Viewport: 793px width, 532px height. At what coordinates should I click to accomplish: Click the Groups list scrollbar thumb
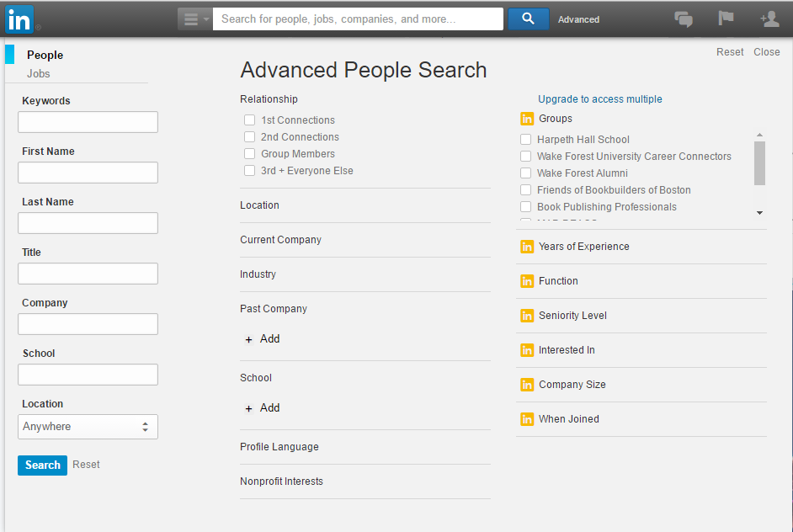tap(759, 163)
